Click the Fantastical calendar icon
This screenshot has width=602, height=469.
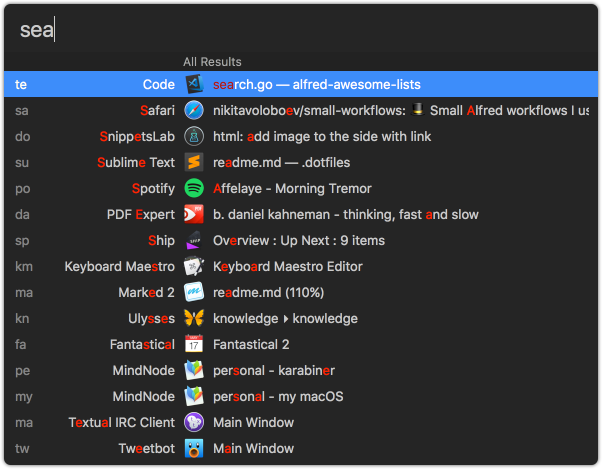click(x=194, y=344)
